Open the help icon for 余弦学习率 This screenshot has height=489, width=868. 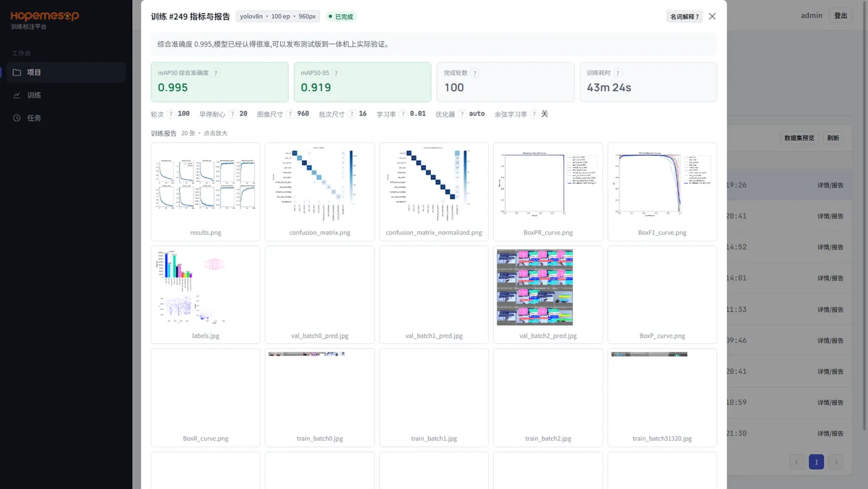click(534, 114)
